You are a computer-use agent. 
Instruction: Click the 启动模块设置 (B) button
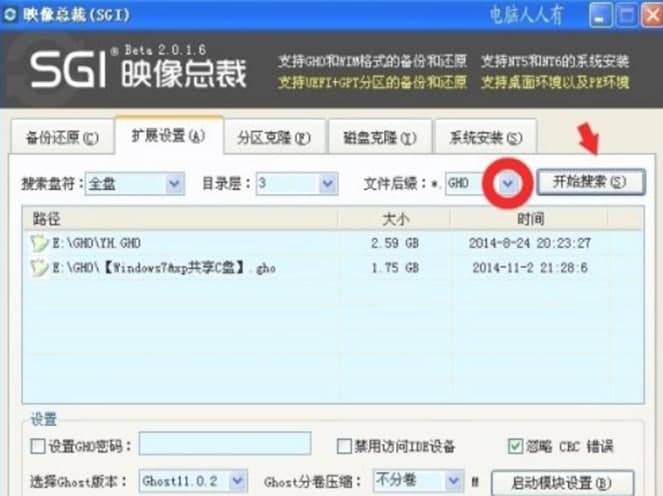coord(562,482)
